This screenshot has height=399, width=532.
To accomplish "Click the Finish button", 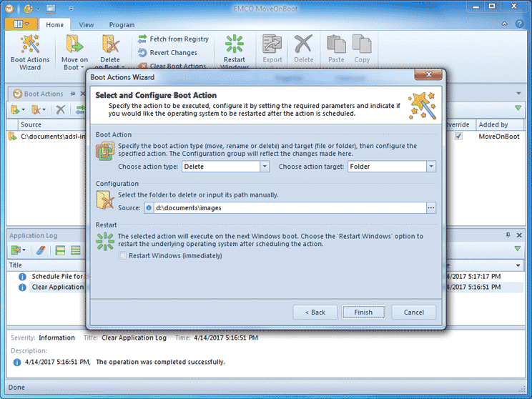I will point(363,312).
